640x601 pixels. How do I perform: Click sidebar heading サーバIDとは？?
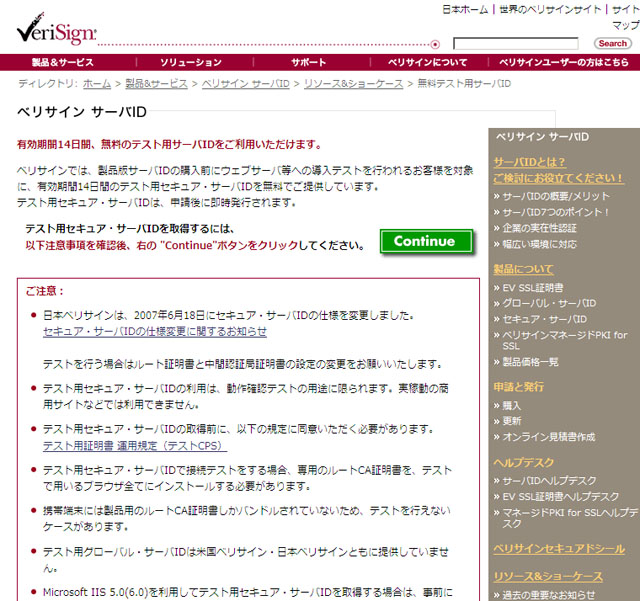coord(529,162)
